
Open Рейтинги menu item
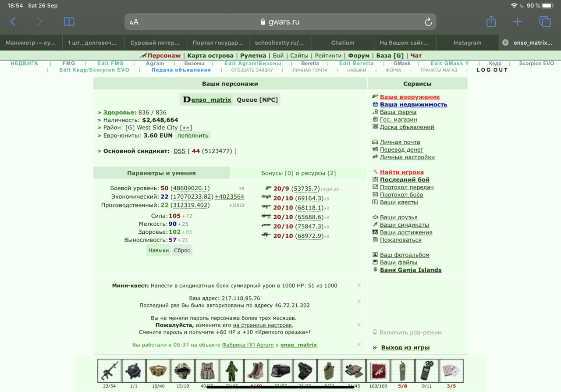pos(328,56)
